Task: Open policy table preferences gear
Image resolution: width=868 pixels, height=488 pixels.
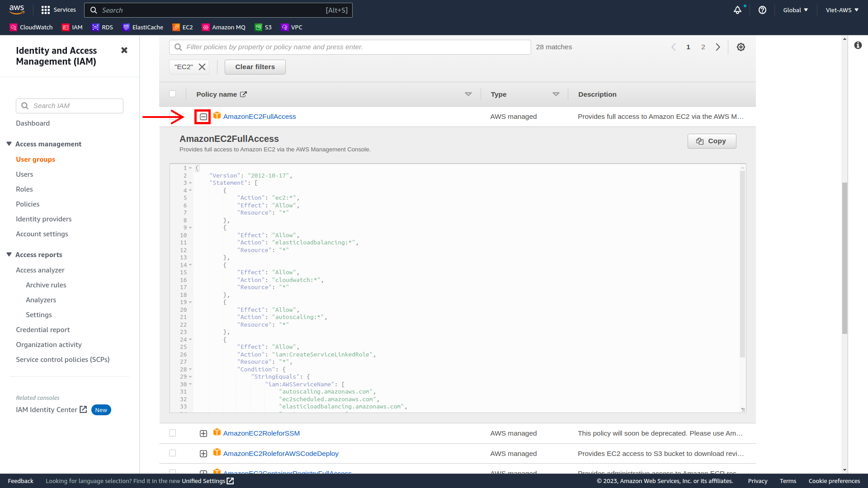Action: [741, 47]
